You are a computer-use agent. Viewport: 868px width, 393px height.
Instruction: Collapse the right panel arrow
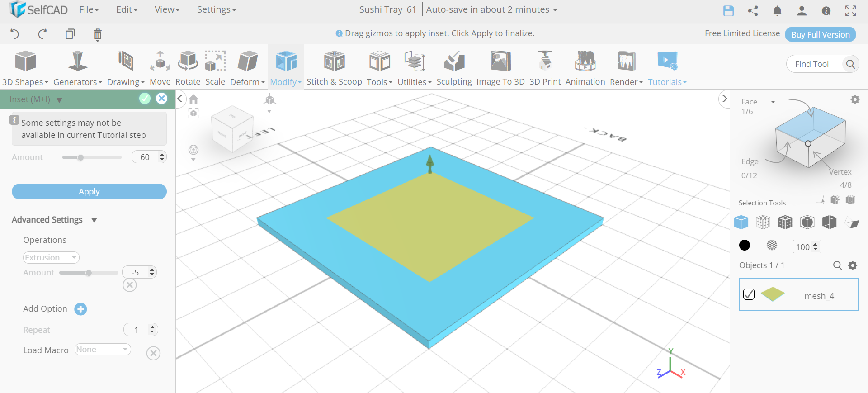[x=725, y=99]
